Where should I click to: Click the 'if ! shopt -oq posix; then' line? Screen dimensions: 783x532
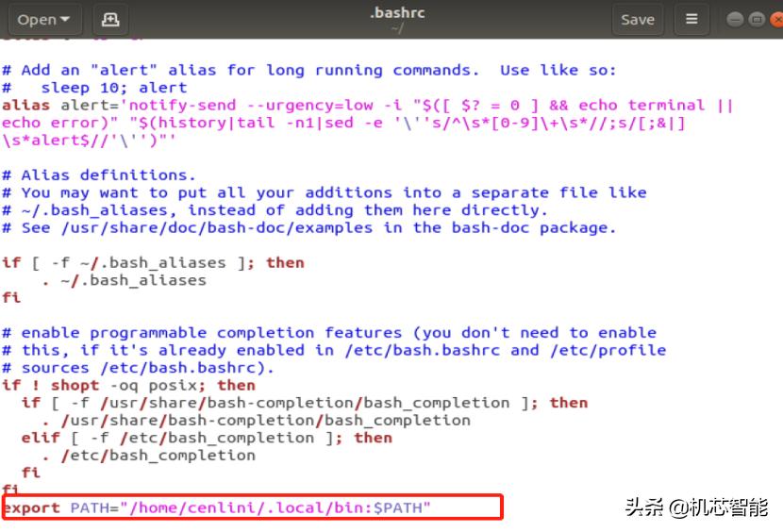click(x=128, y=385)
